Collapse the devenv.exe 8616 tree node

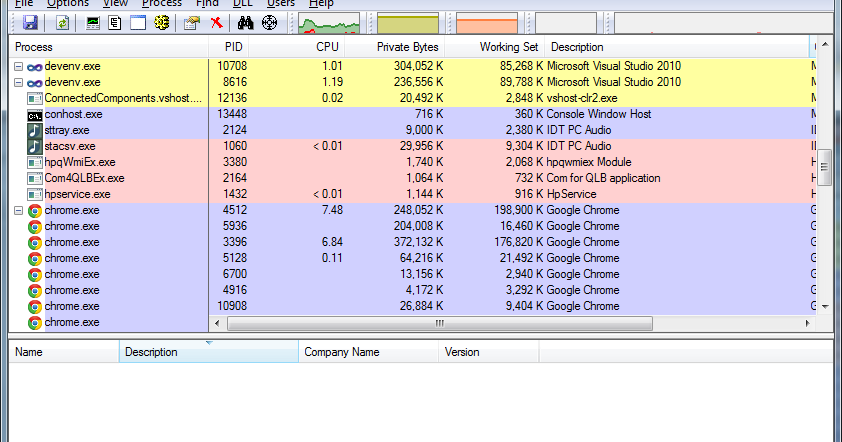tap(18, 83)
